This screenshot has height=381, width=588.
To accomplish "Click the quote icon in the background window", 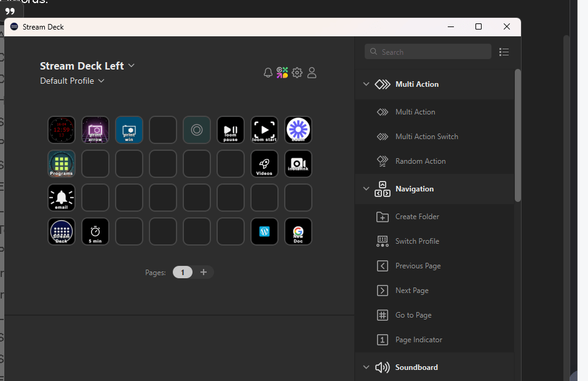I will pos(10,11).
